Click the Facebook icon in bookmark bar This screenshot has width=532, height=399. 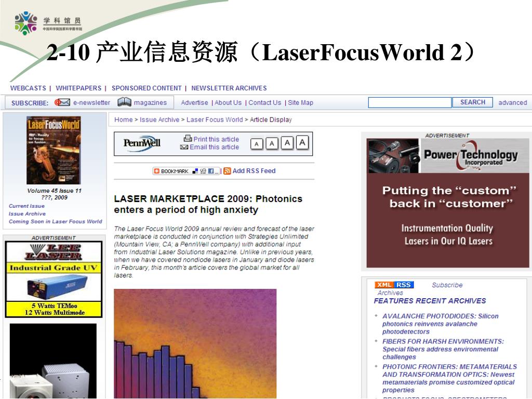click(211, 171)
